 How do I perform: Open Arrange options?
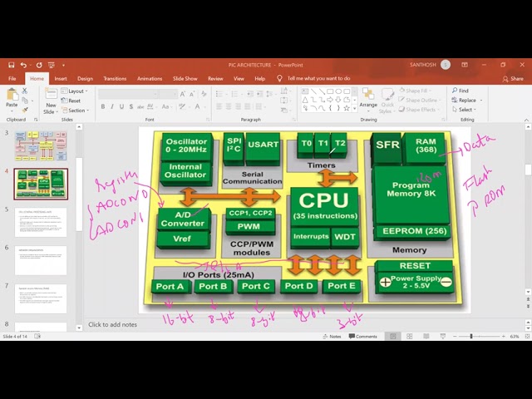pyautogui.click(x=368, y=98)
